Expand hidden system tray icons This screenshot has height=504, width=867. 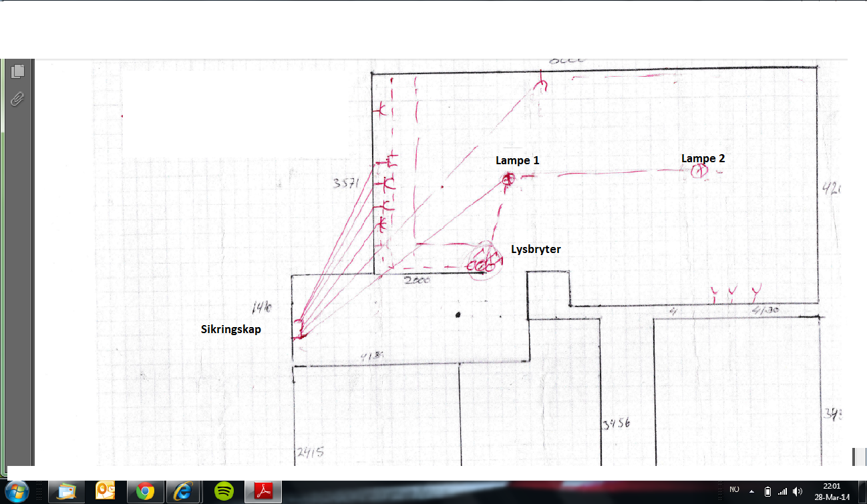pos(751,491)
